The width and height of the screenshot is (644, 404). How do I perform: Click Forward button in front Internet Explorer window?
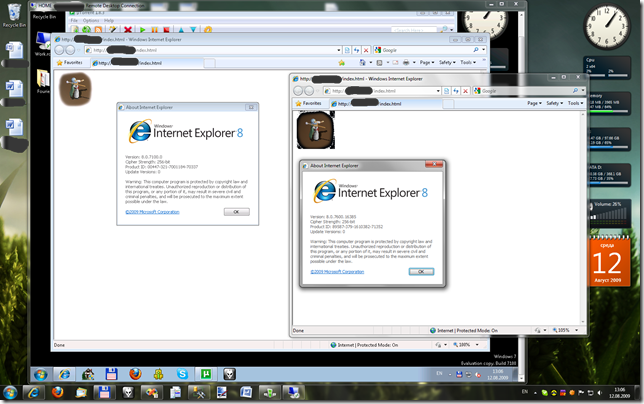point(309,91)
